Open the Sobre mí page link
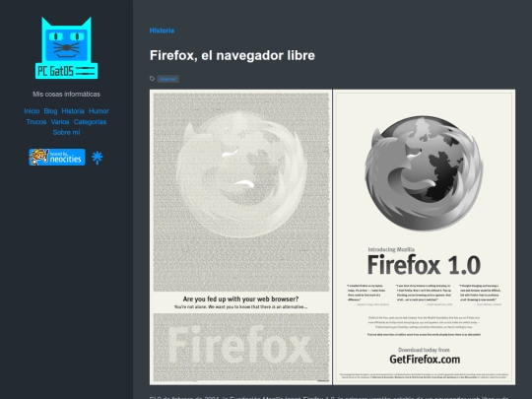 pyautogui.click(x=67, y=133)
